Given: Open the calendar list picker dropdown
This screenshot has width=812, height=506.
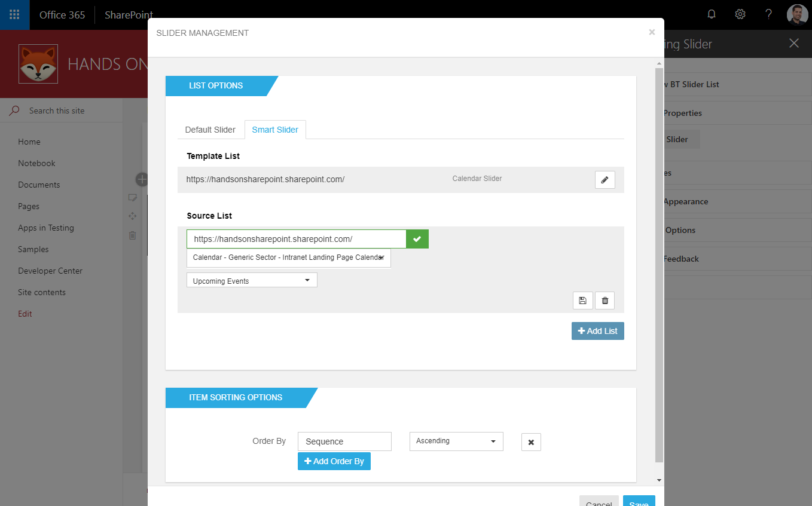Looking at the screenshot, I should coord(288,257).
